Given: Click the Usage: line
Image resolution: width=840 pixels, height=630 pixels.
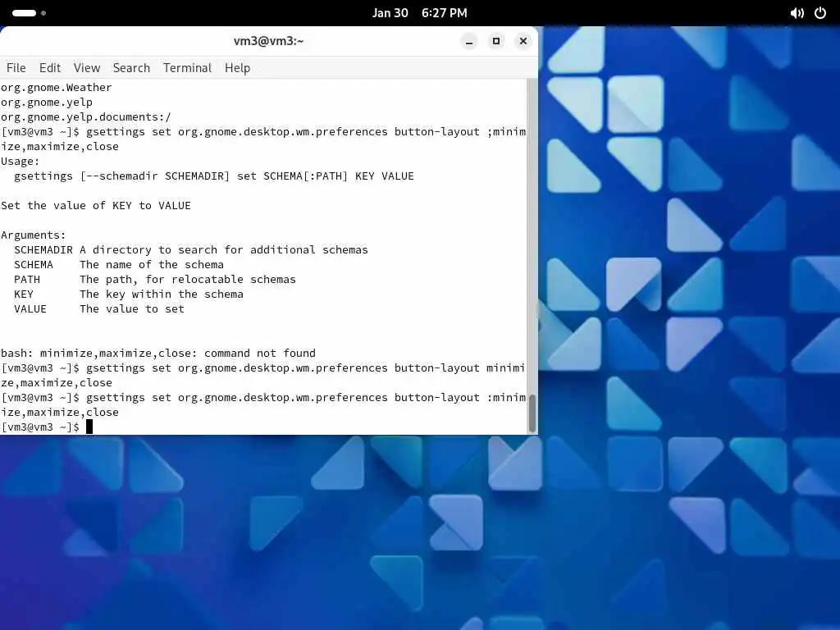Looking at the screenshot, I should 20,162.
